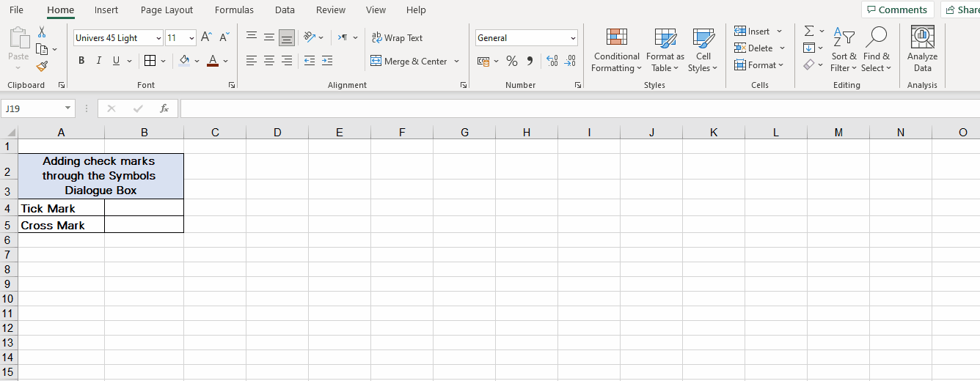
Task: Toggle Bottom Align icon
Action: tap(287, 37)
